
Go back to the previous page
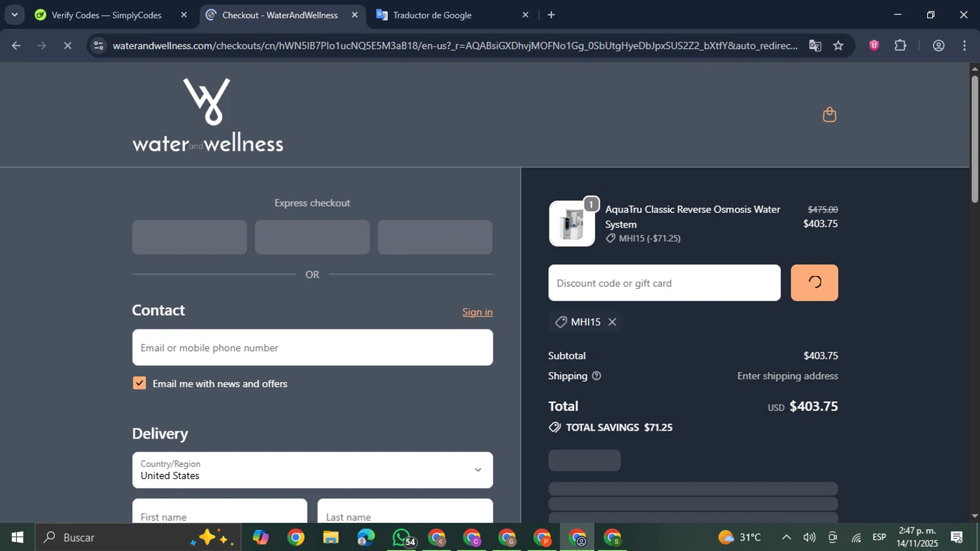16,46
